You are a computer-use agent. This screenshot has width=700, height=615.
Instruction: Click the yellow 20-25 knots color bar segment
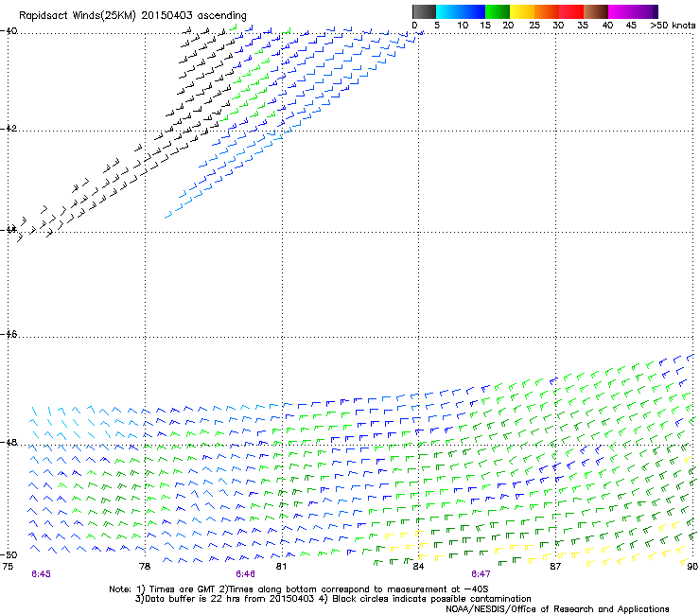(x=522, y=11)
